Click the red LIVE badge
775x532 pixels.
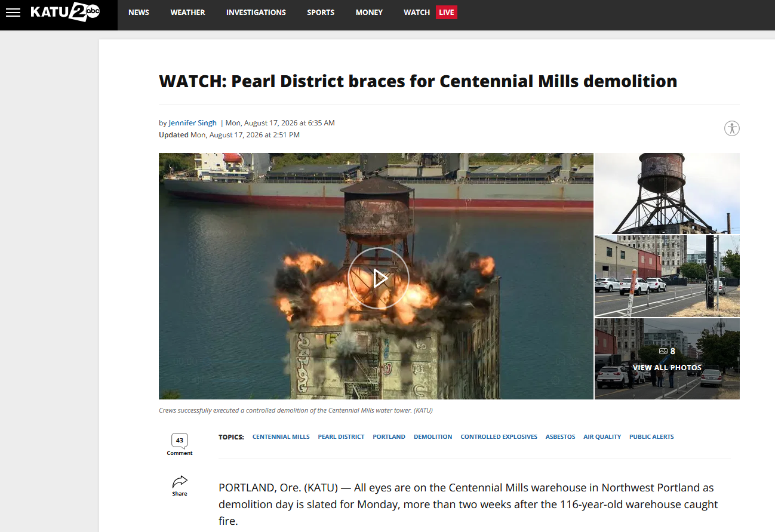(447, 13)
